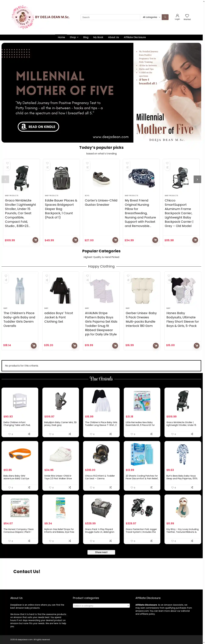Screen dimensions: 205x644
Task: Add Graco NimbleLite Stroller to cart
Action: [36, 240]
